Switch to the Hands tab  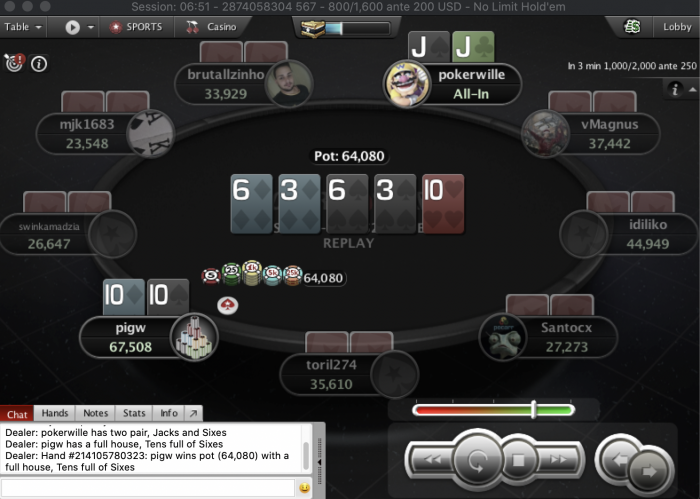[55, 413]
